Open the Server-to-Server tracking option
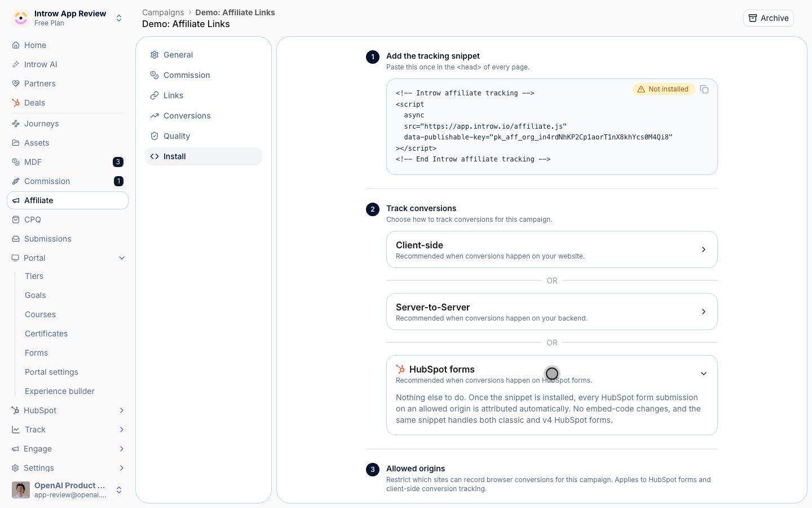Image resolution: width=812 pixels, height=508 pixels. (551, 312)
